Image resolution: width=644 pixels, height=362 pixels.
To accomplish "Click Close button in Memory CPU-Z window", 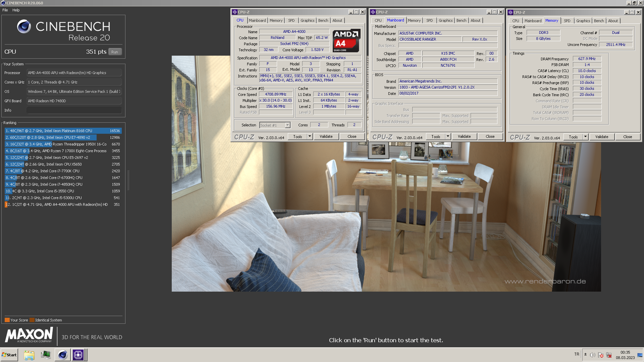I will pos(628,137).
